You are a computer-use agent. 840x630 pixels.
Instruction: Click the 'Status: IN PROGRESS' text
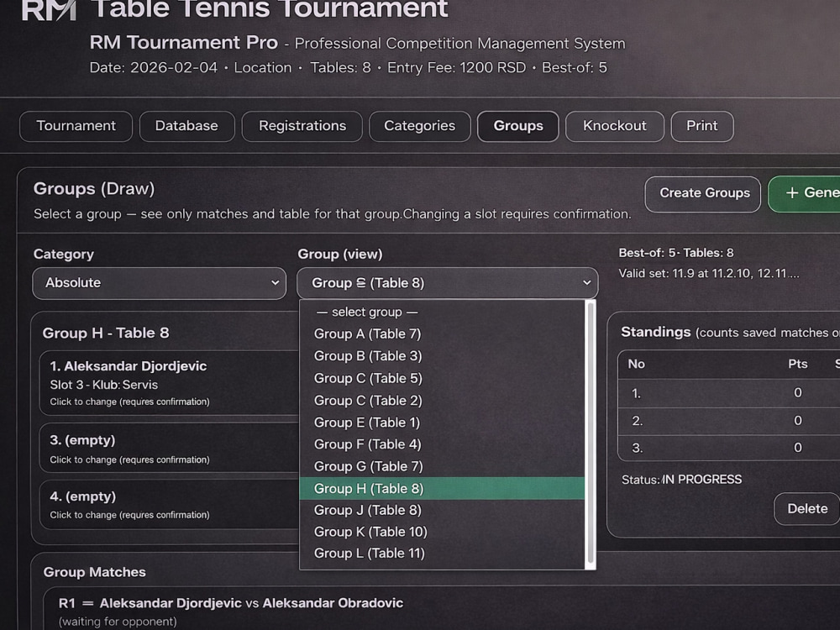681,480
